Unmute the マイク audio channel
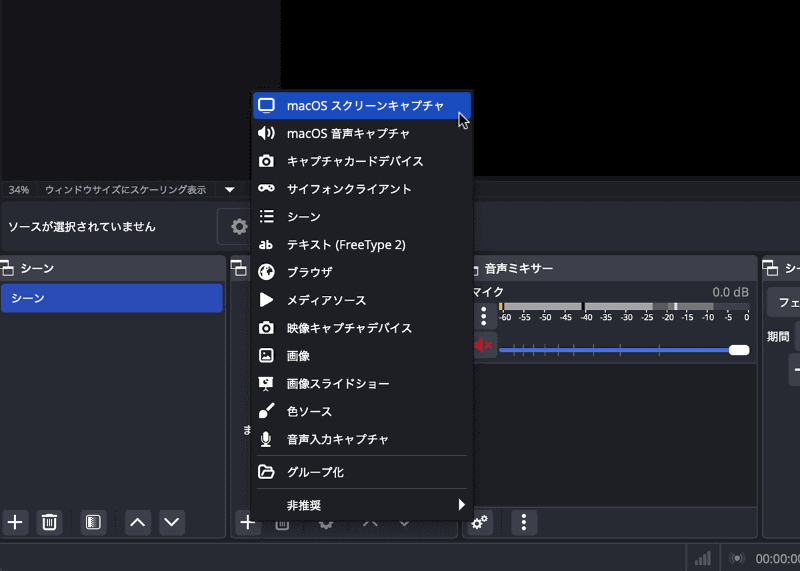This screenshot has width=800, height=571. pyautogui.click(x=483, y=345)
